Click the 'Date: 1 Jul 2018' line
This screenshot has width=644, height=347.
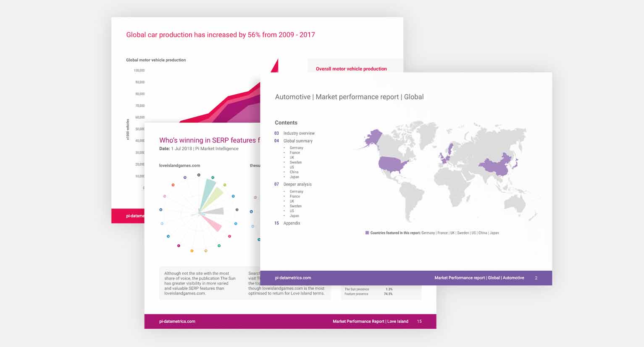199,149
